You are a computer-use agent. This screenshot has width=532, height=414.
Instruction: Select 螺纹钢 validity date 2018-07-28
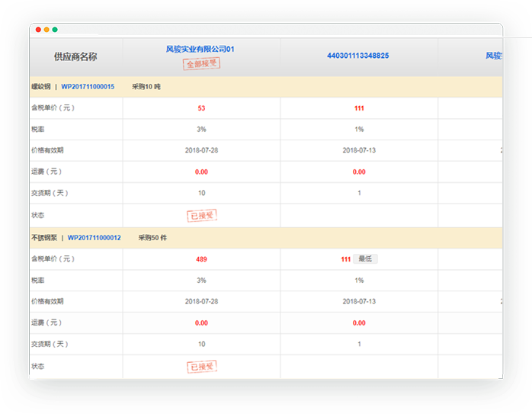(201, 150)
